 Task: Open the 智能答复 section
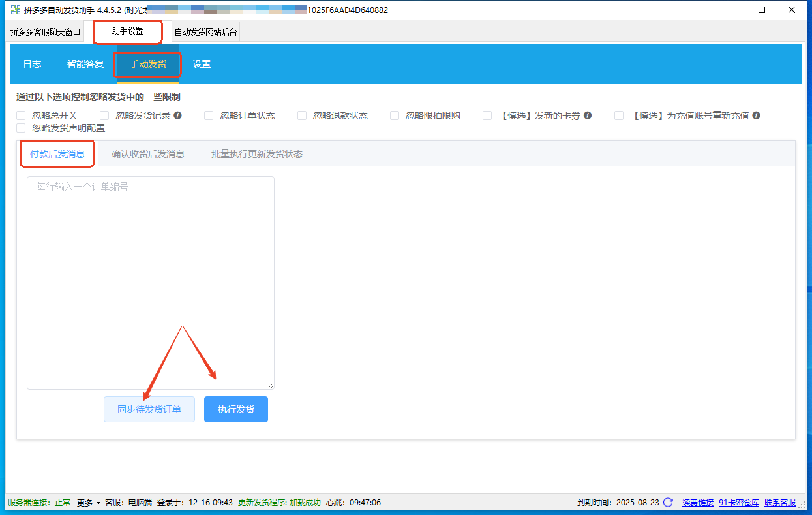tap(85, 64)
